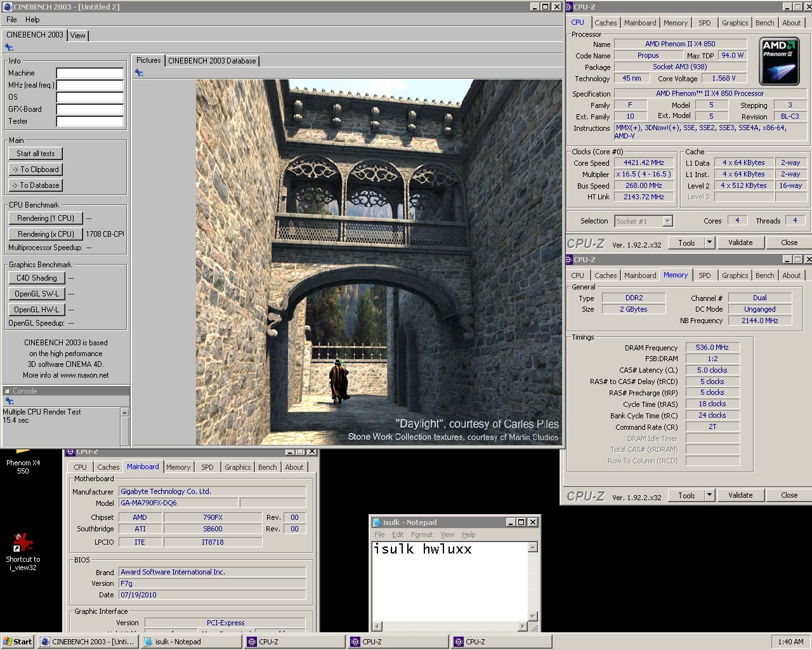Click Validate in Memory CPU-Z window
The width and height of the screenshot is (812, 650).
740,495
